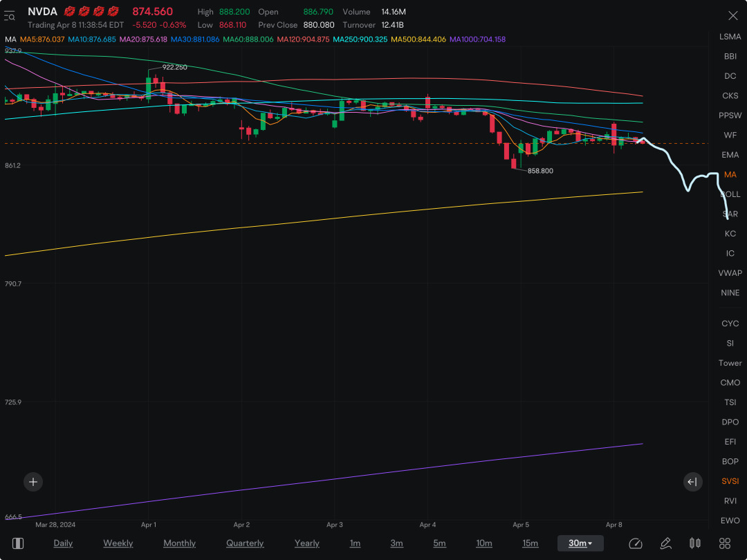The height and width of the screenshot is (560, 747).
Task: Enable the LSMA indicator
Action: tap(730, 37)
